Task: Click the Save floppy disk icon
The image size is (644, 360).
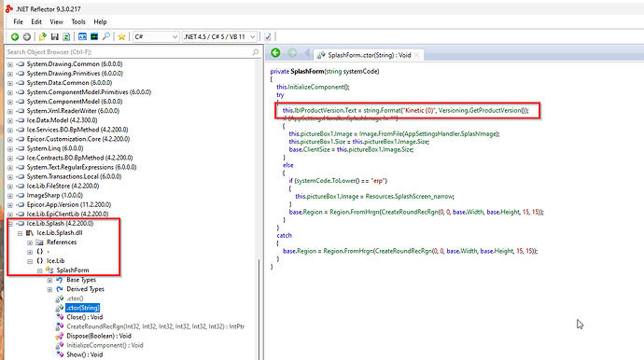Action: (55, 37)
